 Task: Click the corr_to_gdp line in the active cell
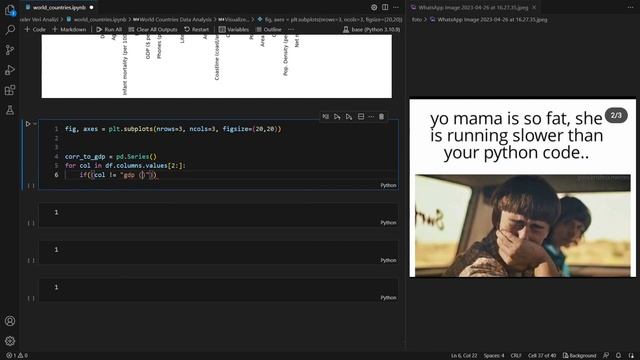pos(111,156)
